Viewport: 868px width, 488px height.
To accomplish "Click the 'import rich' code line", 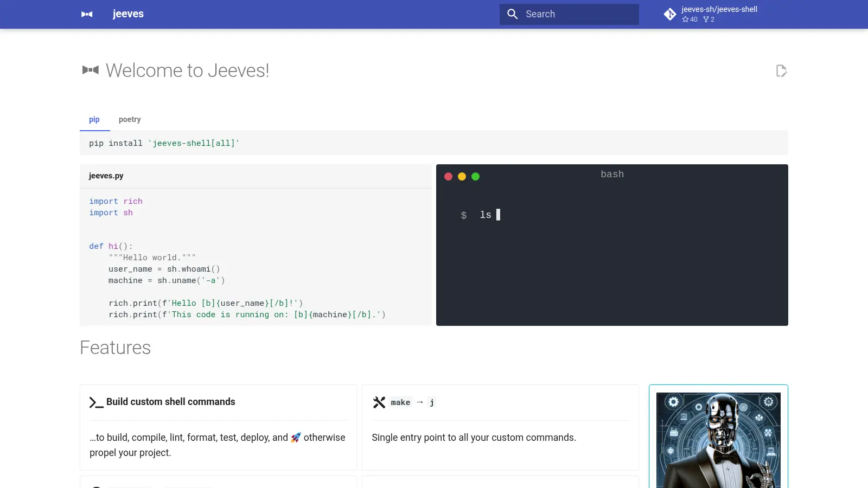I will (x=116, y=201).
